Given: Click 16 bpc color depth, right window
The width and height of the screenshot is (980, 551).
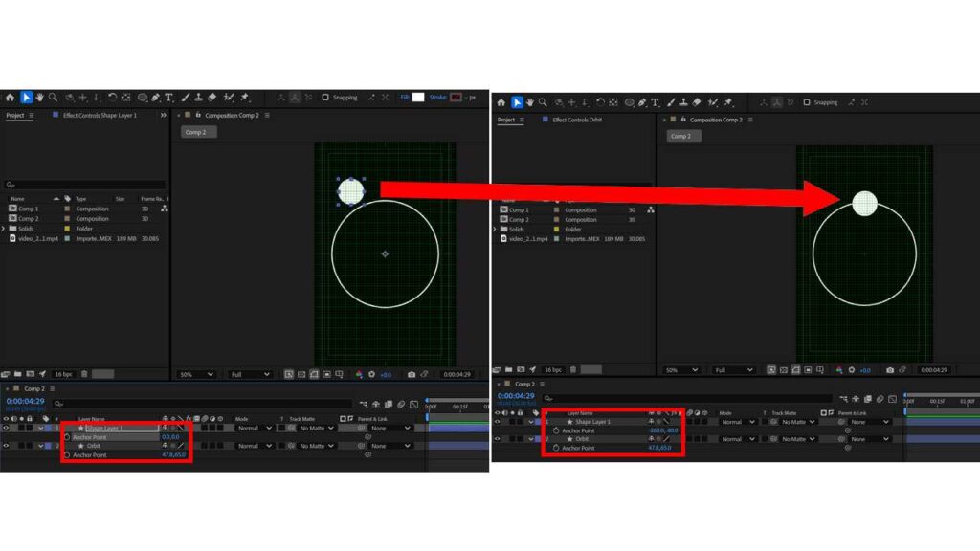Looking at the screenshot, I should (x=553, y=370).
